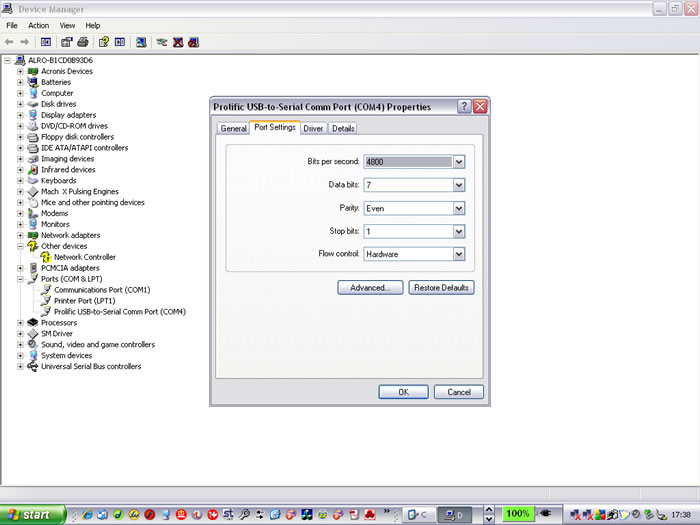
Task: Select the PCMCIA adapters entry
Action: coord(70,268)
